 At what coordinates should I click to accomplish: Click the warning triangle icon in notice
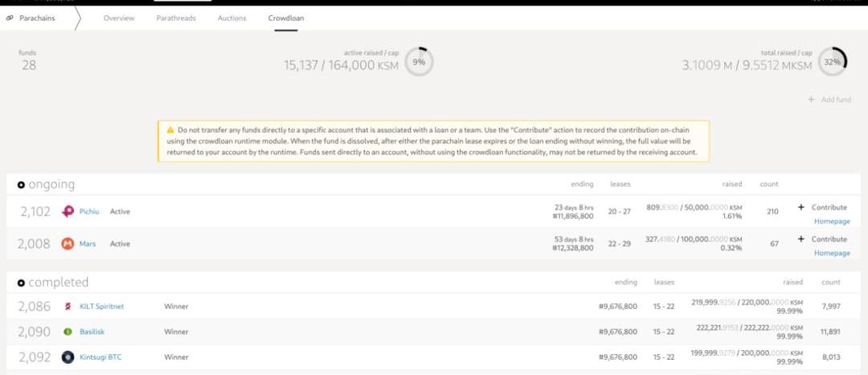170,130
